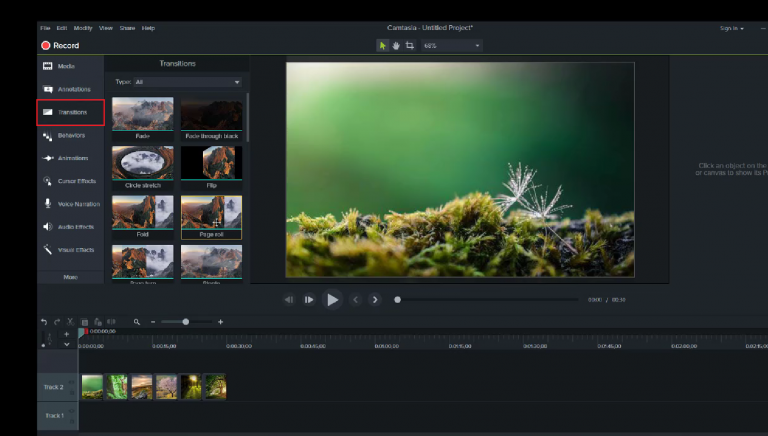Viewport: 768px width, 436px height.
Task: Open the Annotations panel
Action: tap(71, 89)
